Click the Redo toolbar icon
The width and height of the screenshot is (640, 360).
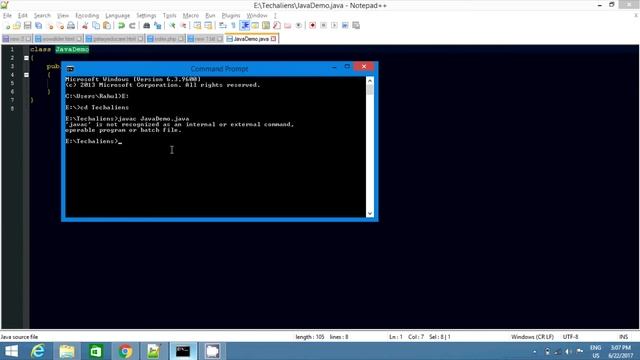(x=132, y=26)
